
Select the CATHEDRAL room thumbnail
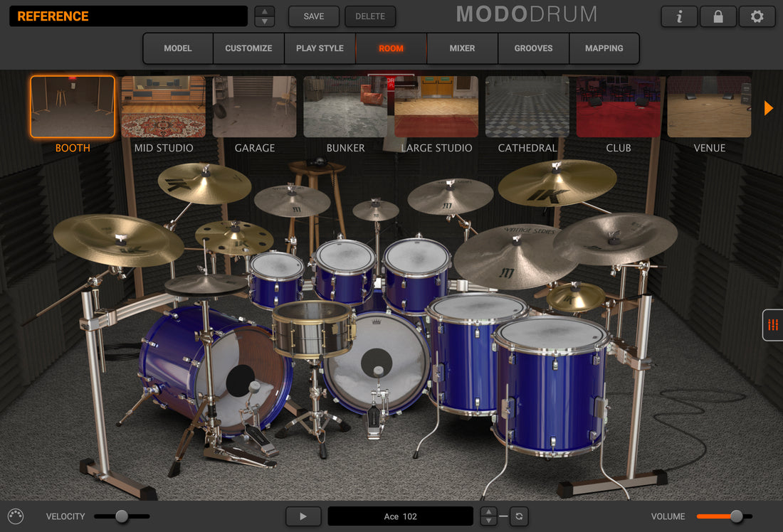click(527, 107)
